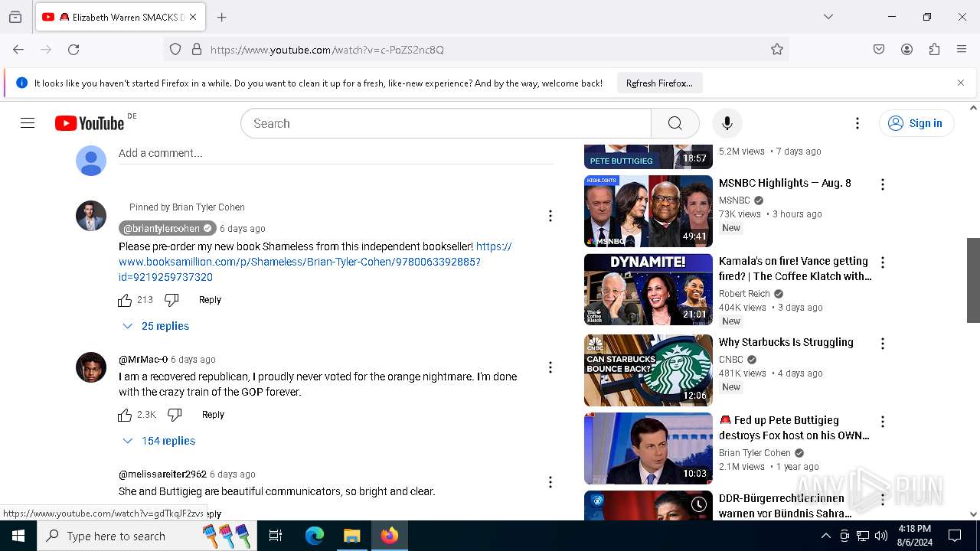The width and height of the screenshot is (980, 551).
Task: Open the Save to Pocket icon
Action: pyautogui.click(x=879, y=49)
